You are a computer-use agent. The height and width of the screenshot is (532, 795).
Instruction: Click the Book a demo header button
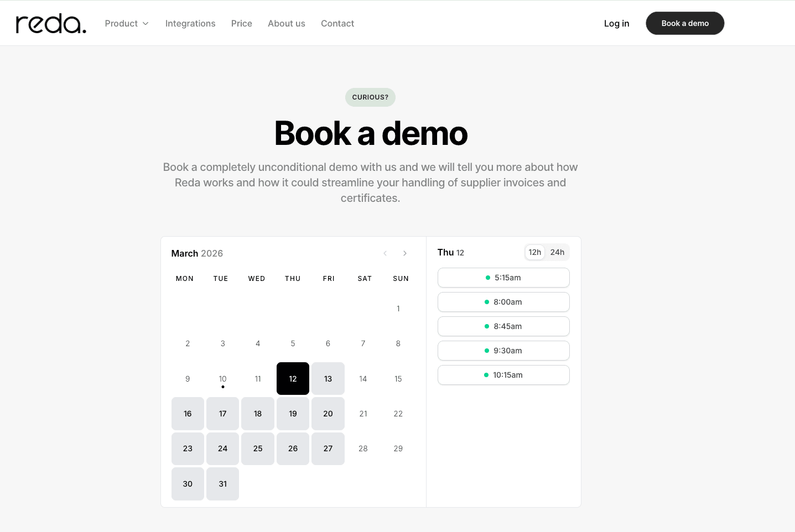(x=685, y=23)
